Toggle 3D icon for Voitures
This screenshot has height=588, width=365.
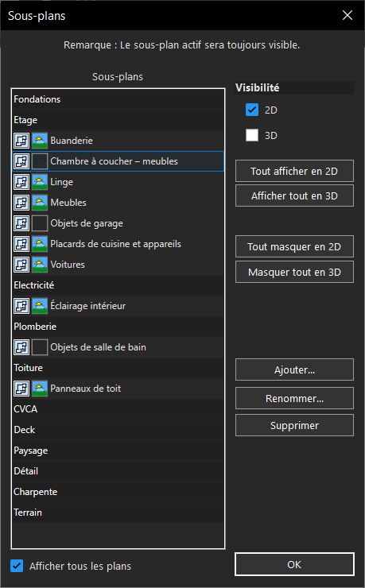click(40, 265)
